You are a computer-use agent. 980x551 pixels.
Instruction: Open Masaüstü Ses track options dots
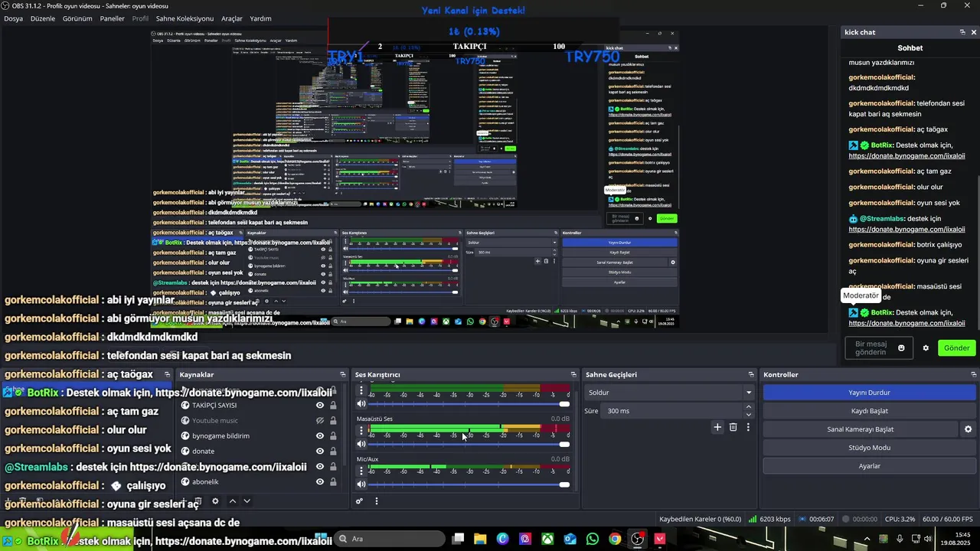point(361,431)
